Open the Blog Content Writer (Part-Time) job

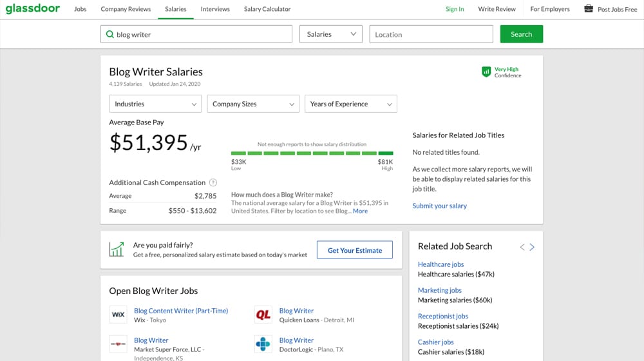tap(181, 311)
